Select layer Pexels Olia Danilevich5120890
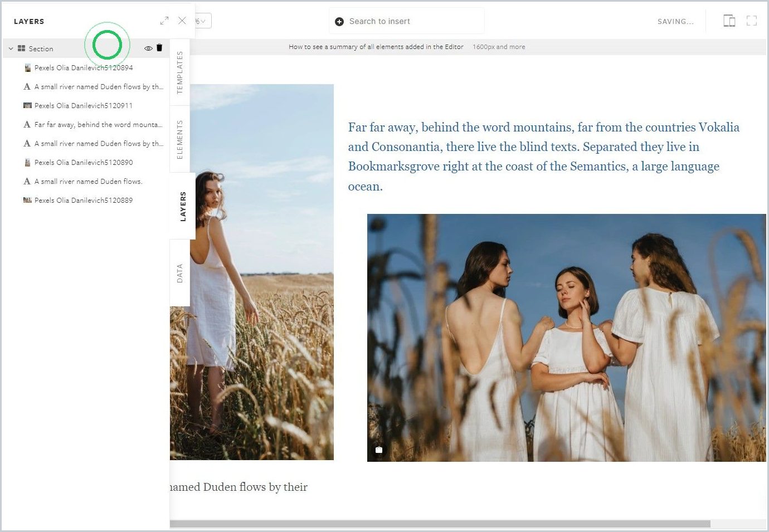769x532 pixels. (84, 163)
